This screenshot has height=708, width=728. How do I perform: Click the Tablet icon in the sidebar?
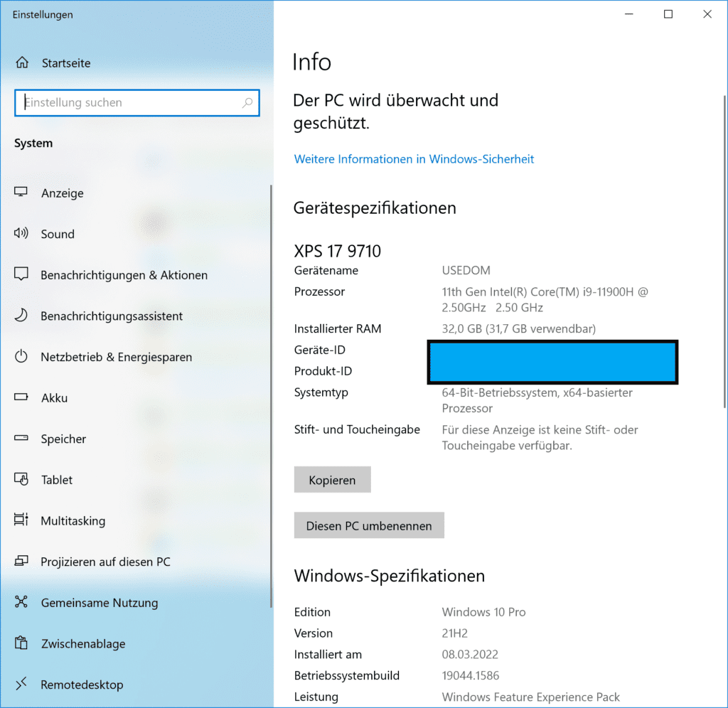point(21,478)
